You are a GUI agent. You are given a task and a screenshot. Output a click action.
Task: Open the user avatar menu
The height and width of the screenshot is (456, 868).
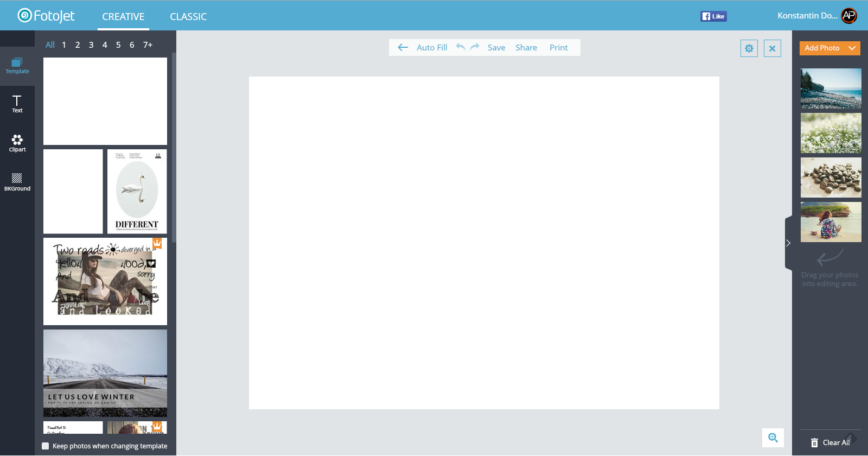tap(849, 16)
